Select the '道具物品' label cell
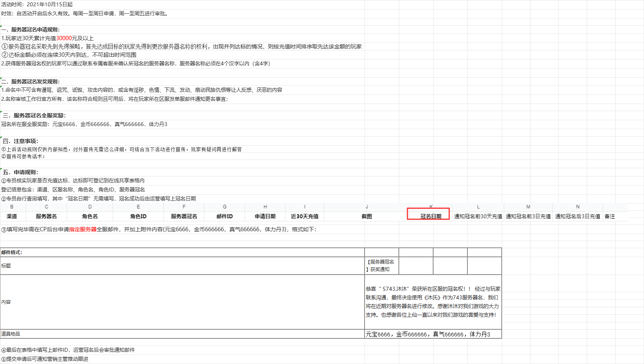This screenshot has height=364, width=644. pos(182,334)
